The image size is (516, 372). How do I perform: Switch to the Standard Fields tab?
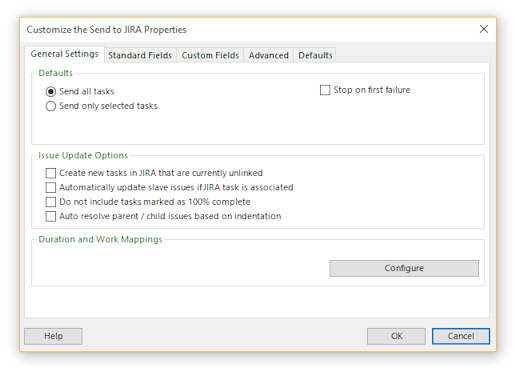(140, 55)
